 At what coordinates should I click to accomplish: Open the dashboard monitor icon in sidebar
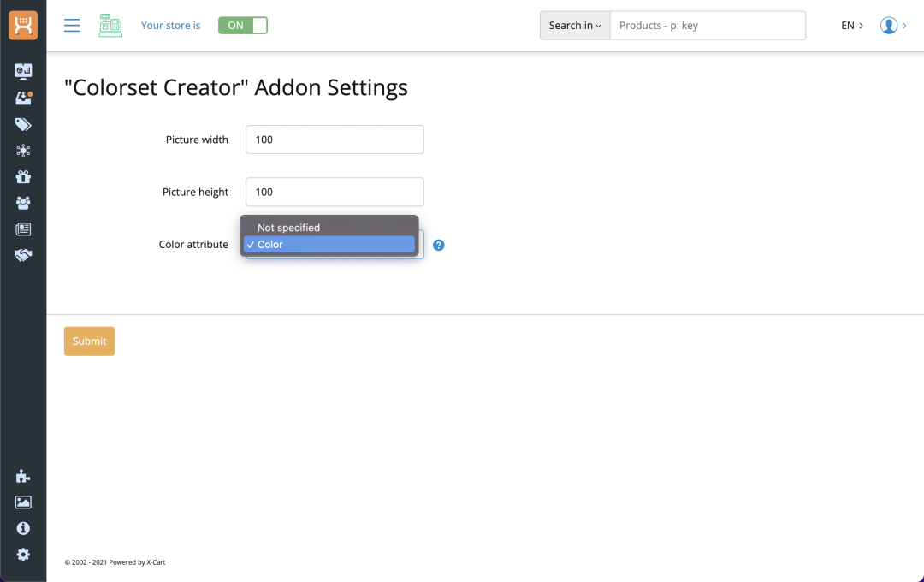[23, 71]
